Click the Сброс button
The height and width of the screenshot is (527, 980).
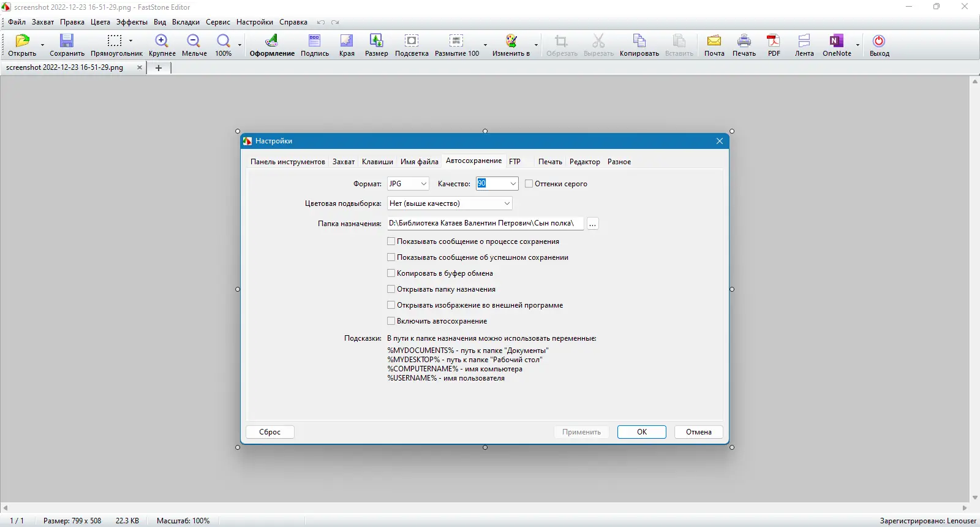coord(270,432)
